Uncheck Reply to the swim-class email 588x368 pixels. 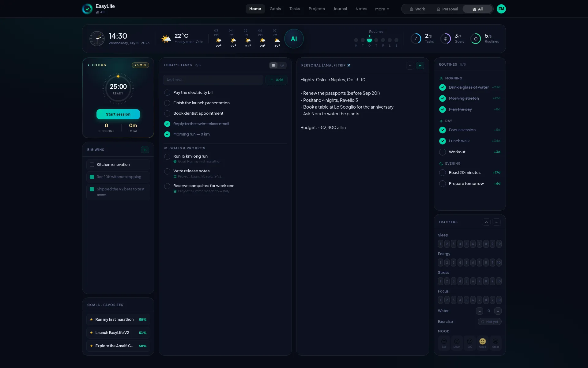pos(167,124)
